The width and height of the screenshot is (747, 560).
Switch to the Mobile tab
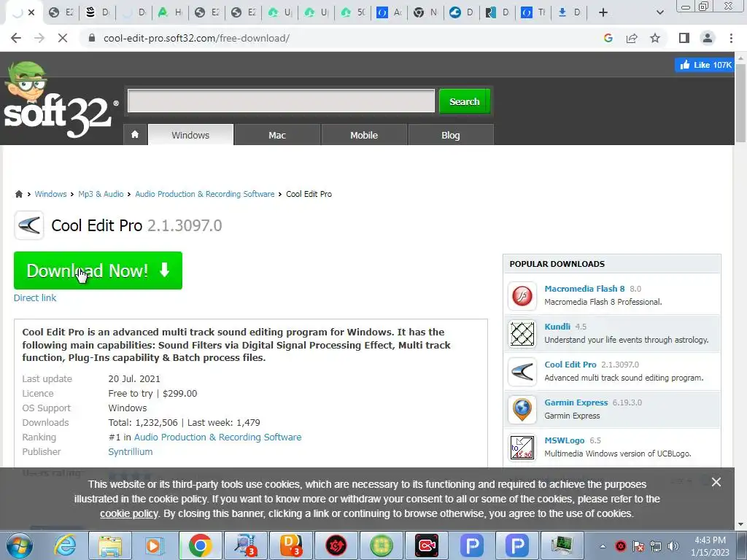(x=364, y=135)
